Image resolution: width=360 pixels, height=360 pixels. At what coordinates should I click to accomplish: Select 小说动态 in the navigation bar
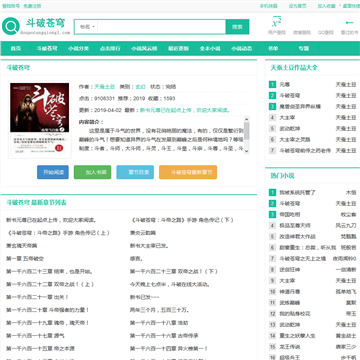click(x=242, y=48)
